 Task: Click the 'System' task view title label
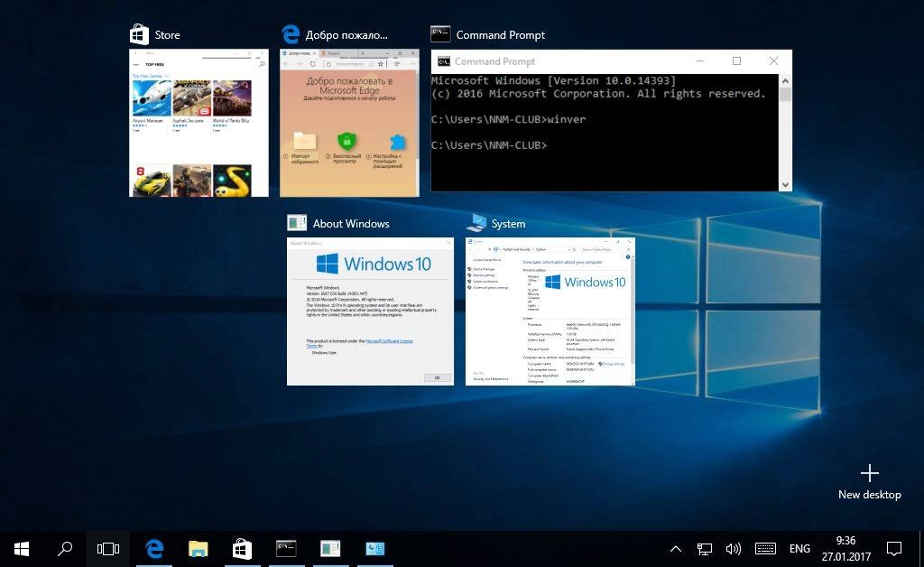tap(508, 223)
